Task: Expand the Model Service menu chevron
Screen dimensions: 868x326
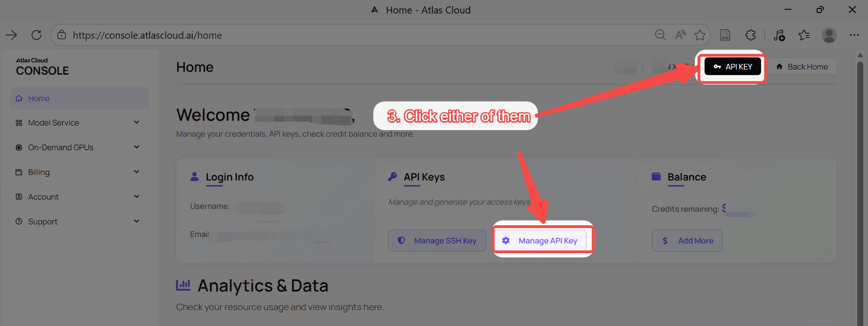Action: (137, 122)
